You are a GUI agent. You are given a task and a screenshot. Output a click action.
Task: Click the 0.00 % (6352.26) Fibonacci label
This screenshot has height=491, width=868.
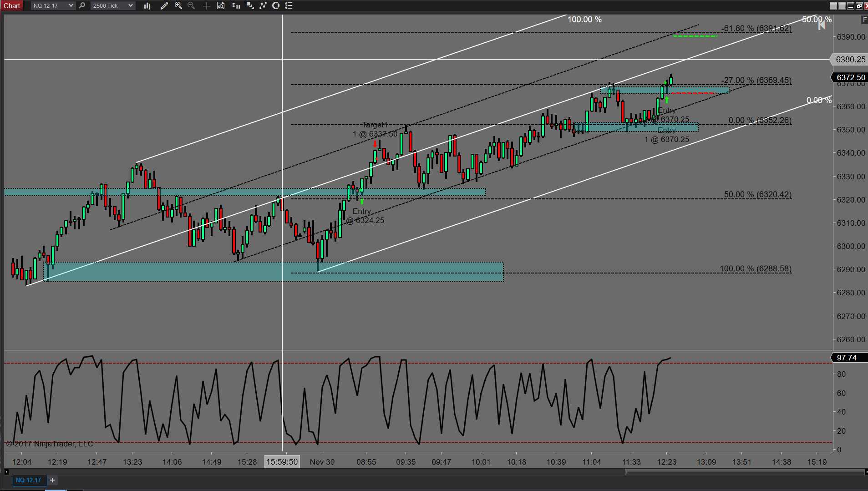760,120
